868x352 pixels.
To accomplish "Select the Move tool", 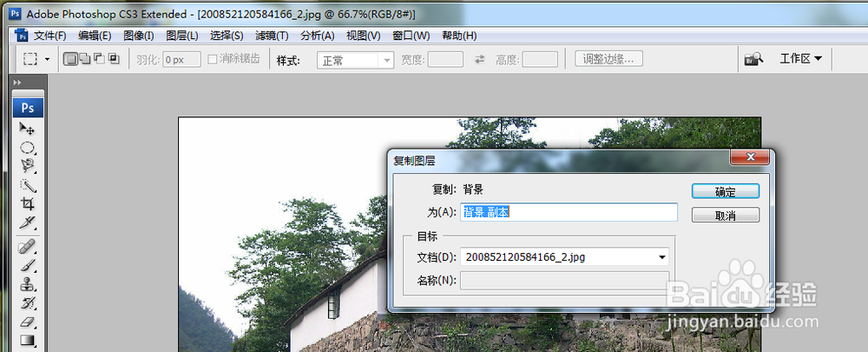I will pyautogui.click(x=28, y=129).
